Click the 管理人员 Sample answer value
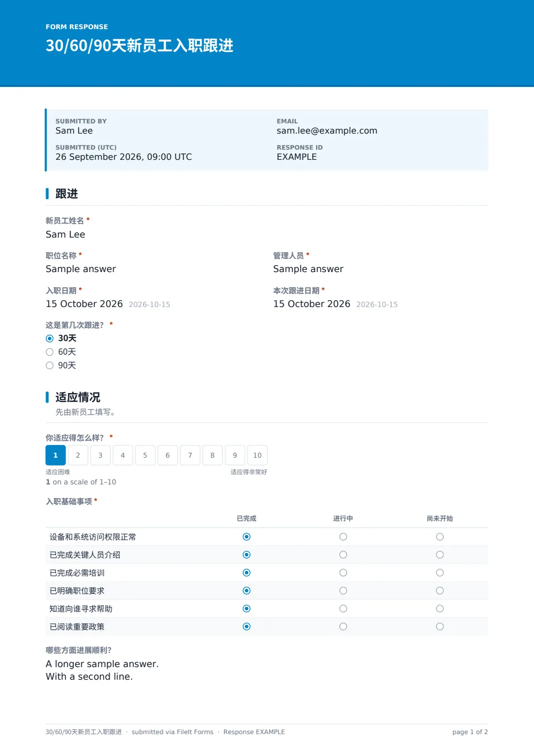534x756 pixels. pos(308,269)
